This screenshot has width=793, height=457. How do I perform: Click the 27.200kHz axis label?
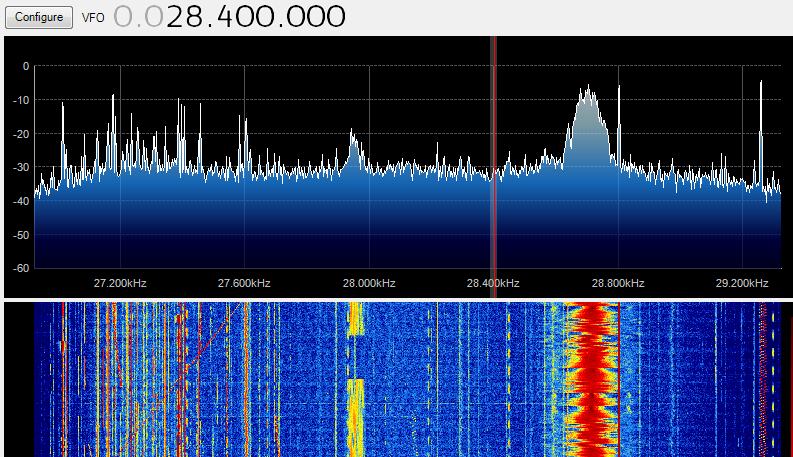[x=120, y=283]
